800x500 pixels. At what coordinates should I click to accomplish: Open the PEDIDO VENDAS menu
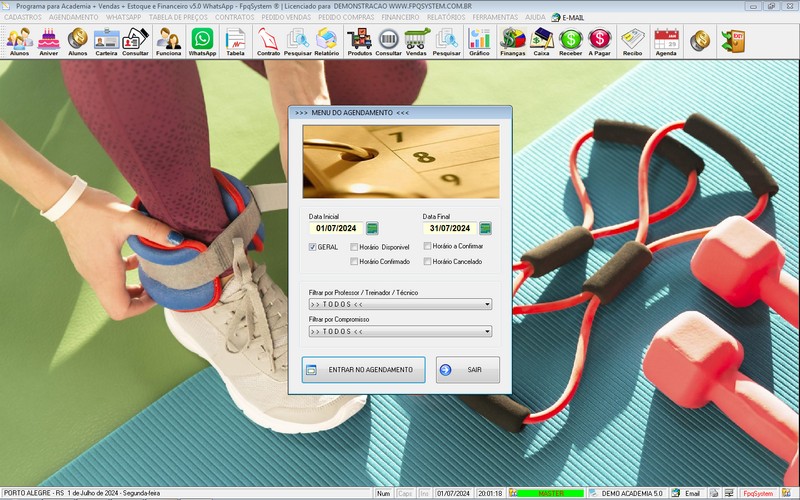(286, 17)
